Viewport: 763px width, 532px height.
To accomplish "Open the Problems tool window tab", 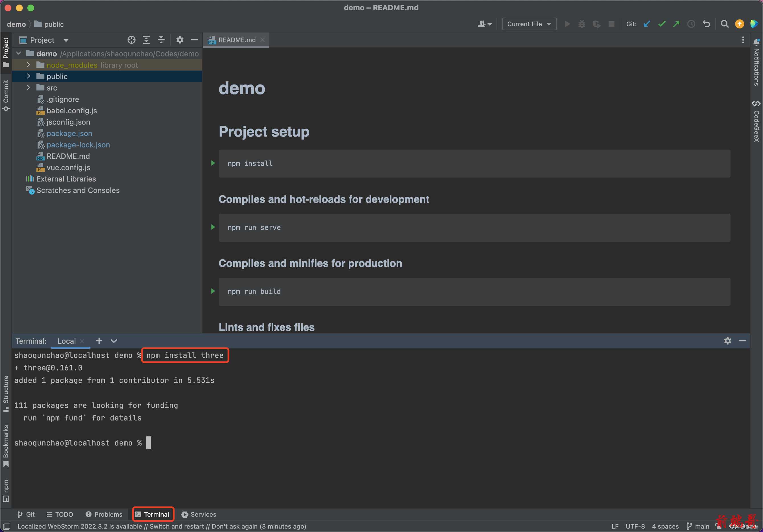I will (x=104, y=514).
